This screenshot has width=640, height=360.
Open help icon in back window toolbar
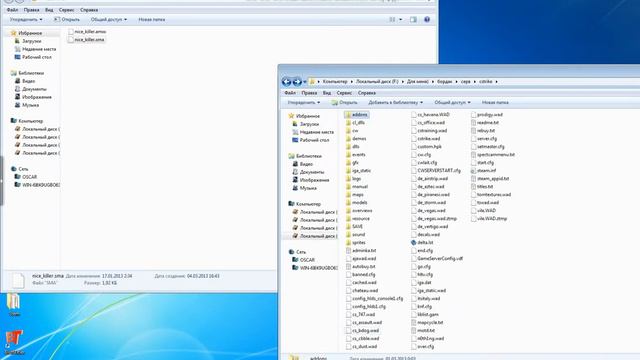tap(427, 20)
